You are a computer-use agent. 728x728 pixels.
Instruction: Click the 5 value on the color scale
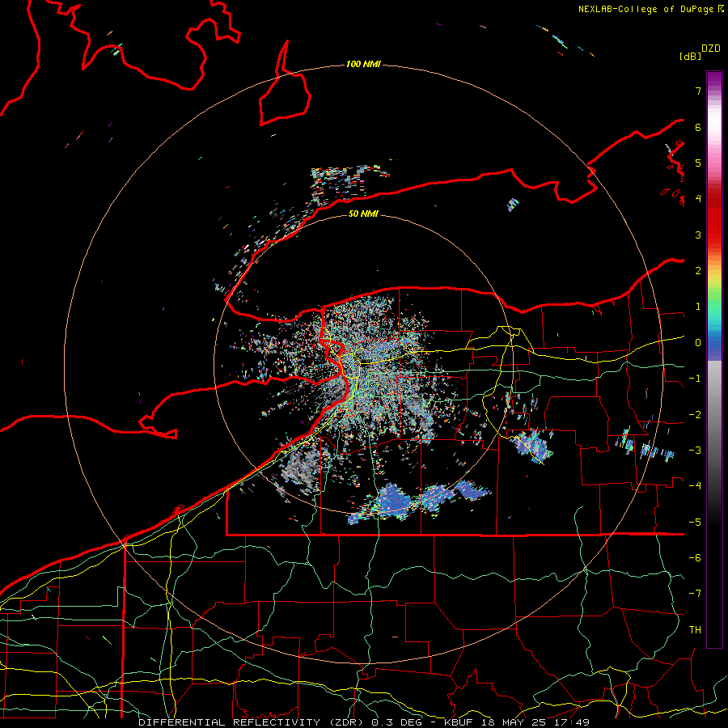coord(698,163)
